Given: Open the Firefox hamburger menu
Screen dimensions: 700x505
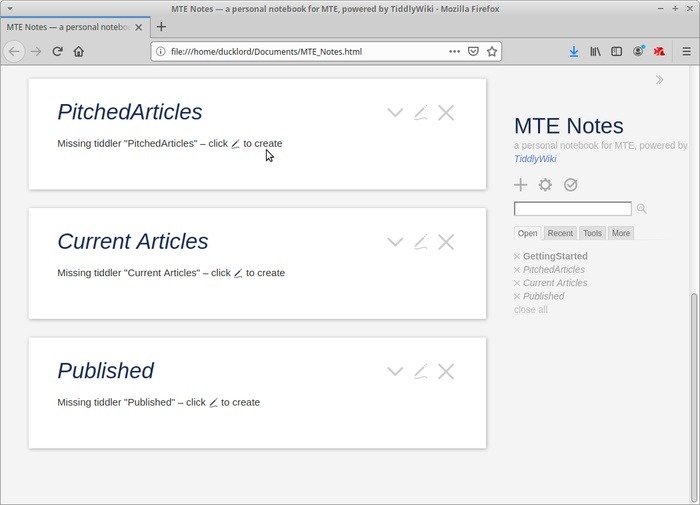Looking at the screenshot, I should (x=687, y=52).
